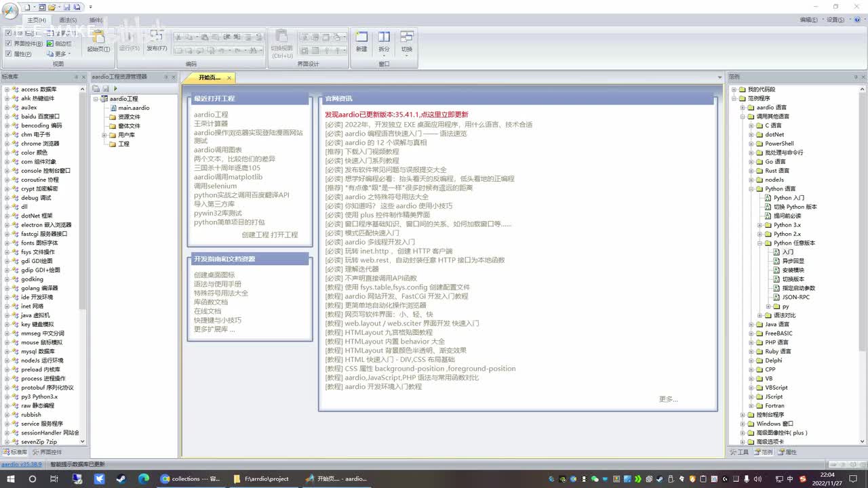Open recent project 王荣计算器
Image resolution: width=868 pixels, height=488 pixels.
pyautogui.click(x=211, y=124)
